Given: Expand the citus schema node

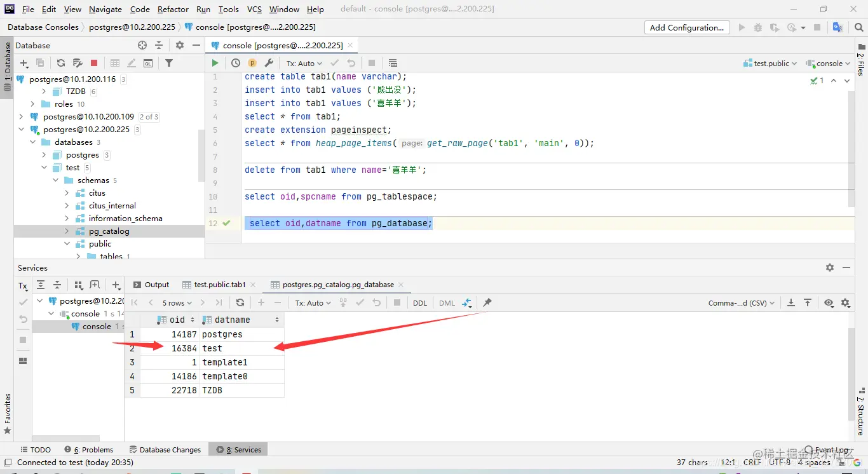Looking at the screenshot, I should tap(67, 193).
